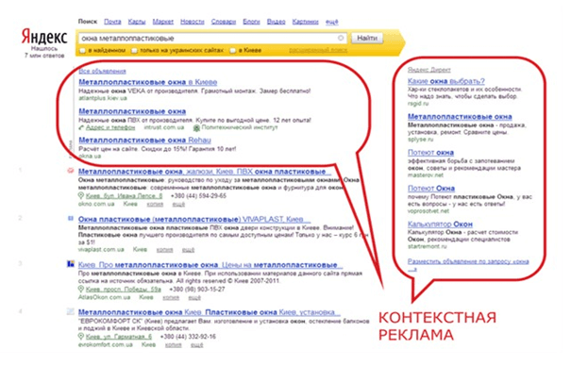Click the favicon next to okno.com.ua result
This screenshot has height=366, width=588.
tap(70, 171)
